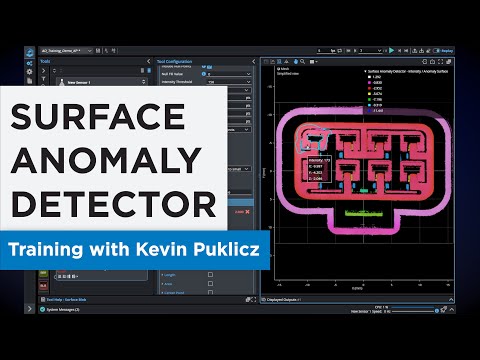Click the Tool Help pop-out icon
Image resolution: width=480 pixels, height=360 pixels.
(248, 300)
